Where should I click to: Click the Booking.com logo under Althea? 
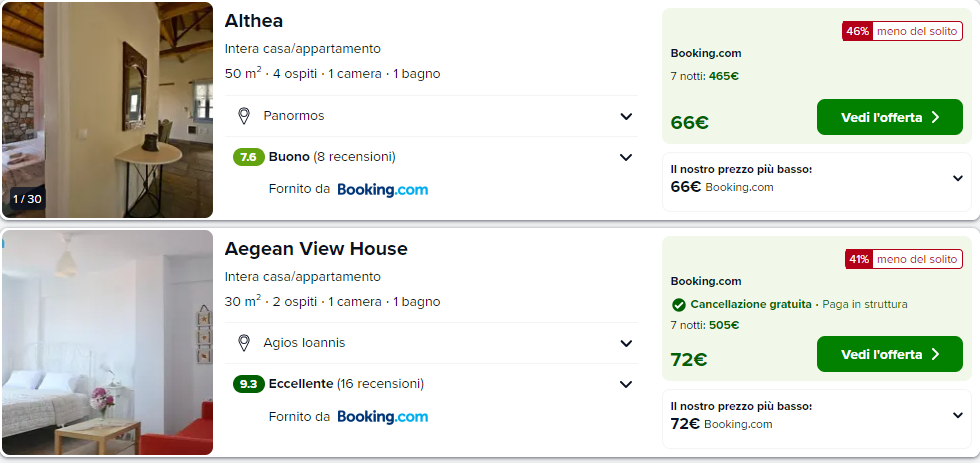(x=382, y=189)
